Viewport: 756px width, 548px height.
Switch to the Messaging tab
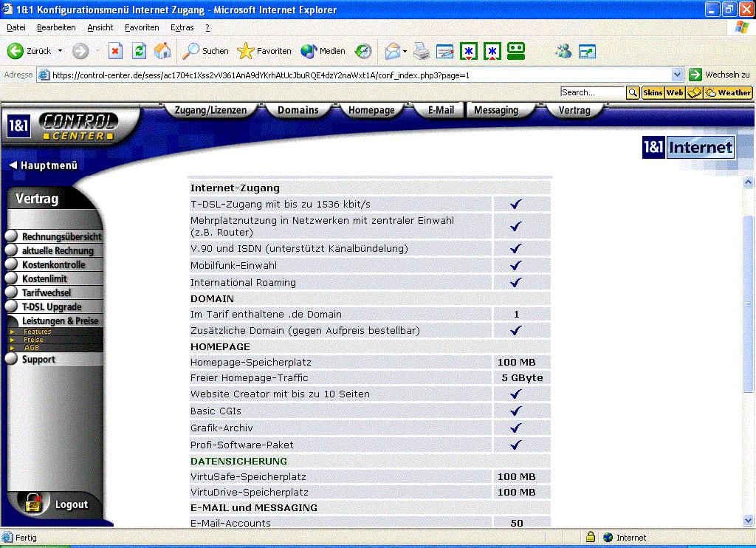click(x=496, y=110)
